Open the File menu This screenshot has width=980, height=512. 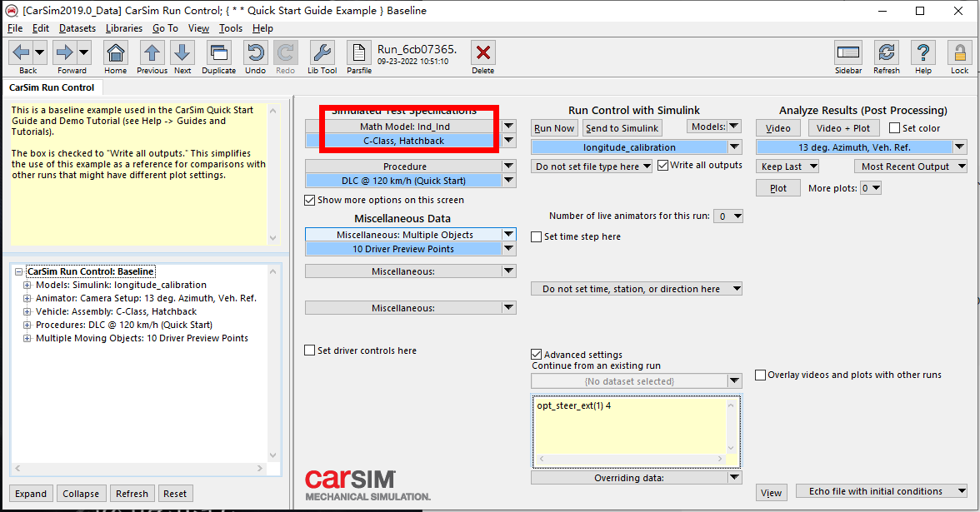[x=15, y=28]
